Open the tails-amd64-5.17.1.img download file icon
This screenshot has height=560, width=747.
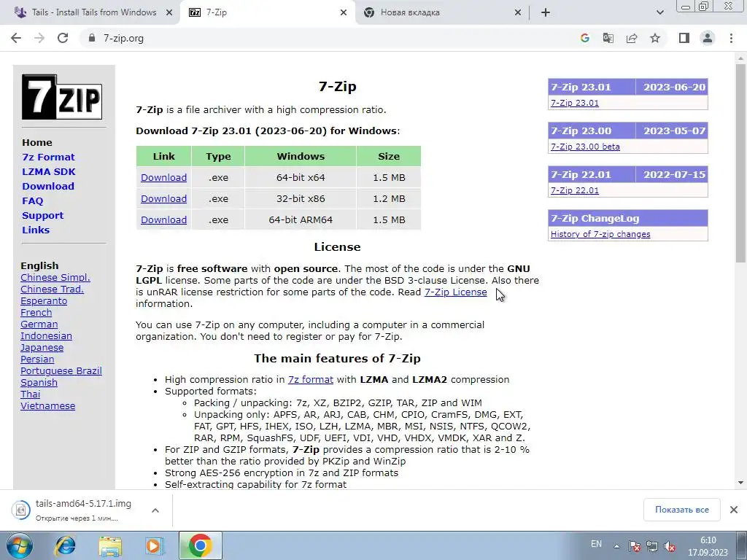21,510
